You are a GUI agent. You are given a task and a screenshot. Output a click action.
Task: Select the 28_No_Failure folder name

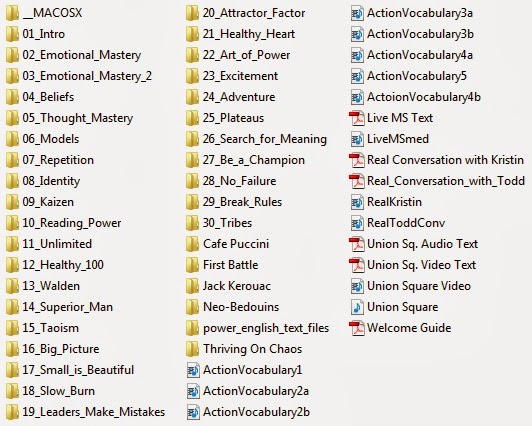240,181
